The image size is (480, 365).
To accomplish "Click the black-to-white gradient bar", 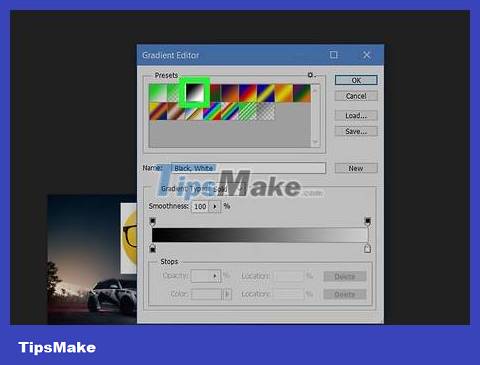I will [x=260, y=235].
